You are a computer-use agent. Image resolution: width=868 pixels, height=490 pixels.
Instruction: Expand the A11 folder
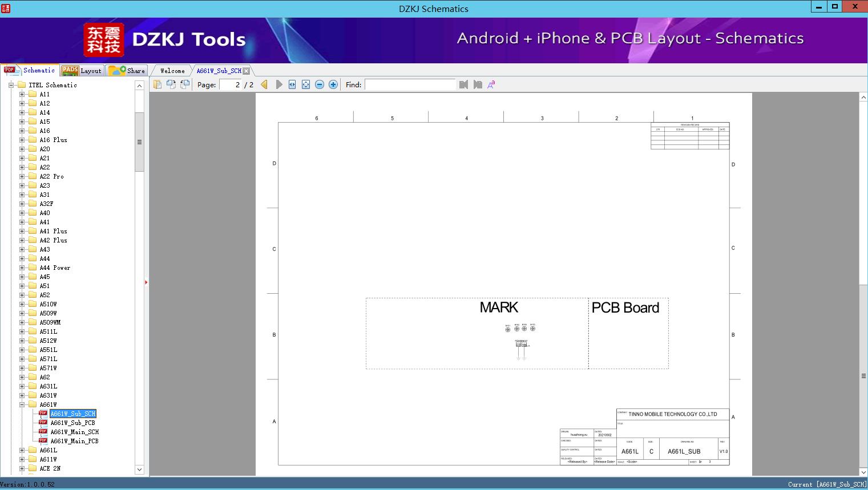(x=22, y=94)
